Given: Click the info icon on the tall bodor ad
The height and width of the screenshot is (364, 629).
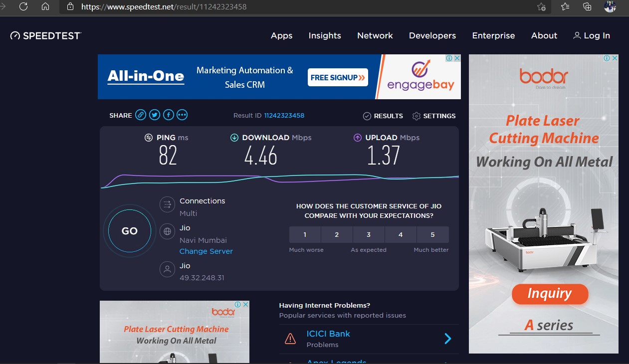Looking at the screenshot, I should (607, 58).
